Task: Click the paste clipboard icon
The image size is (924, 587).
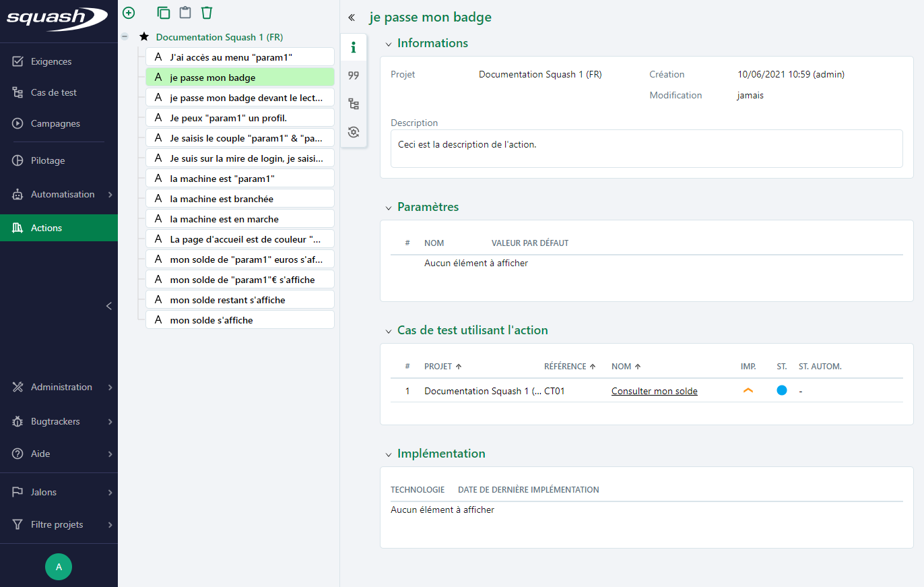Action: pyautogui.click(x=185, y=13)
